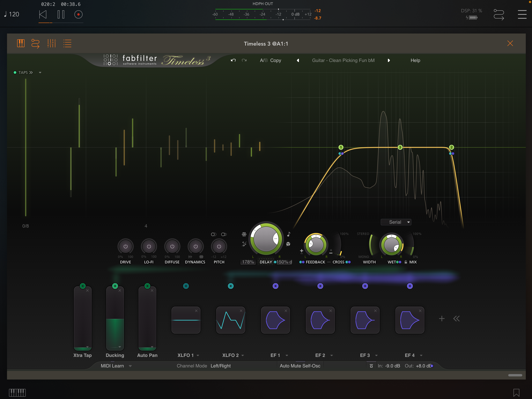Screen dimensions: 532x399
Task: Click the undo arrow icon
Action: click(x=233, y=60)
